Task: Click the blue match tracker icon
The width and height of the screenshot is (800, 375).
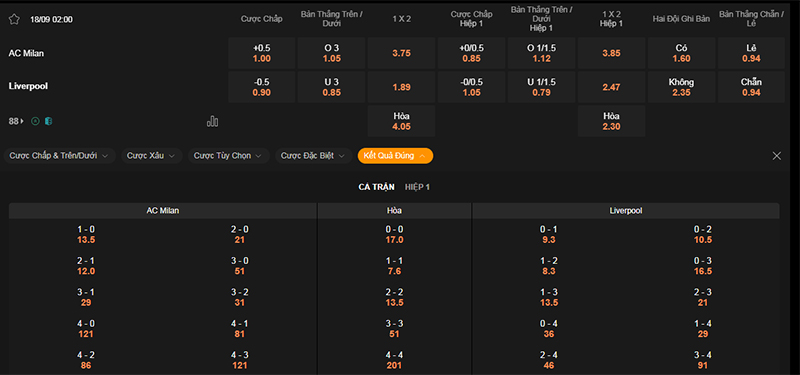Action: click(48, 121)
